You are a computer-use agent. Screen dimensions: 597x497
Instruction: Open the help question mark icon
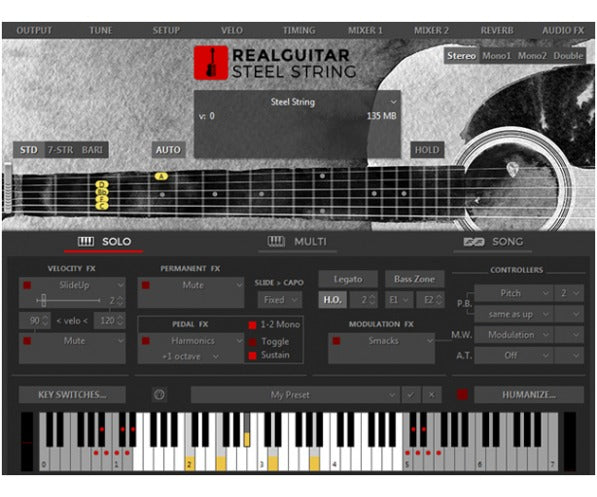coord(159,395)
